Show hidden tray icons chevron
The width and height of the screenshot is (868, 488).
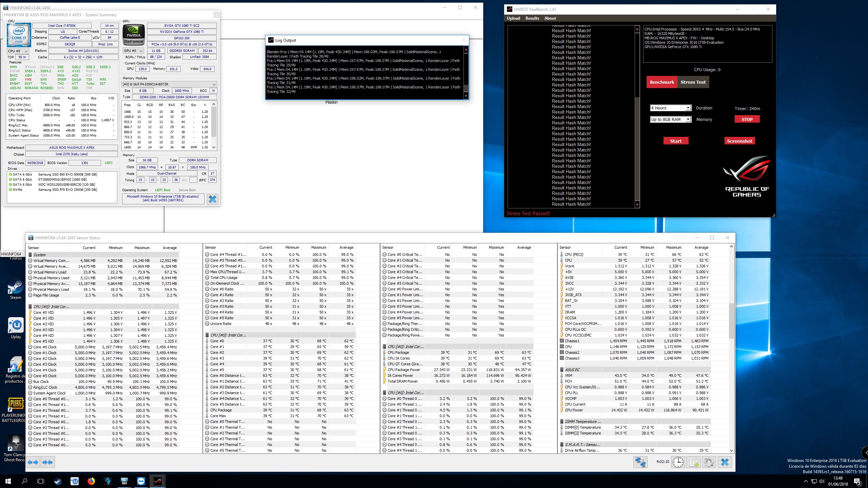click(x=806, y=481)
